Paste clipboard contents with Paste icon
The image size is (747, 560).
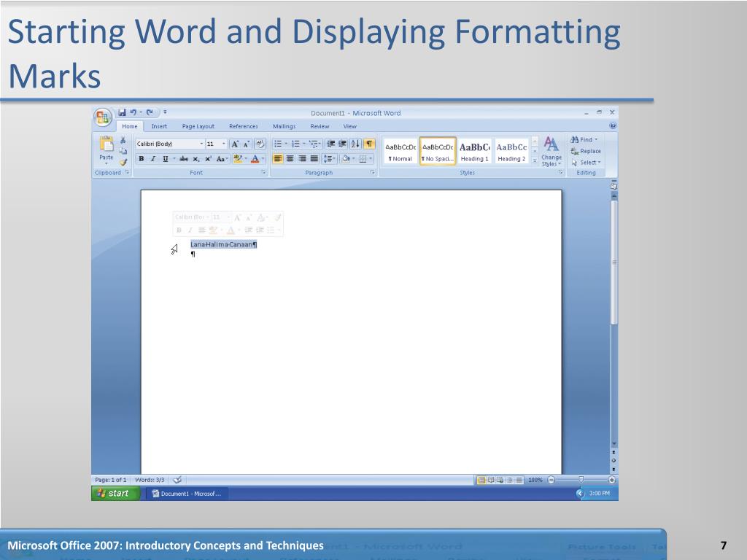point(107,144)
